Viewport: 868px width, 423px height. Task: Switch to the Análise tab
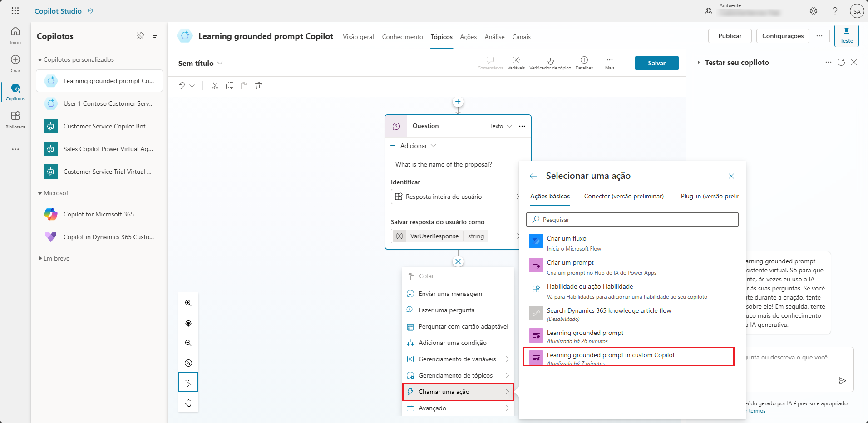[494, 37]
